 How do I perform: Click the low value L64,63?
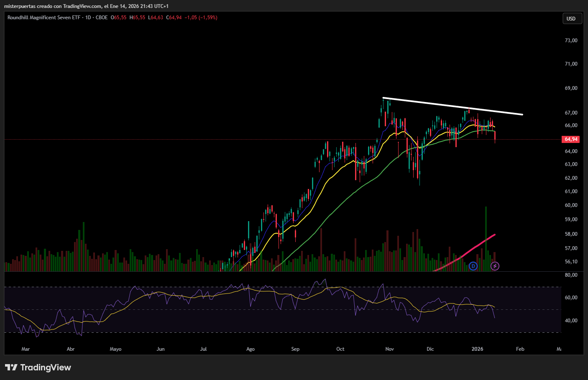[x=156, y=18]
